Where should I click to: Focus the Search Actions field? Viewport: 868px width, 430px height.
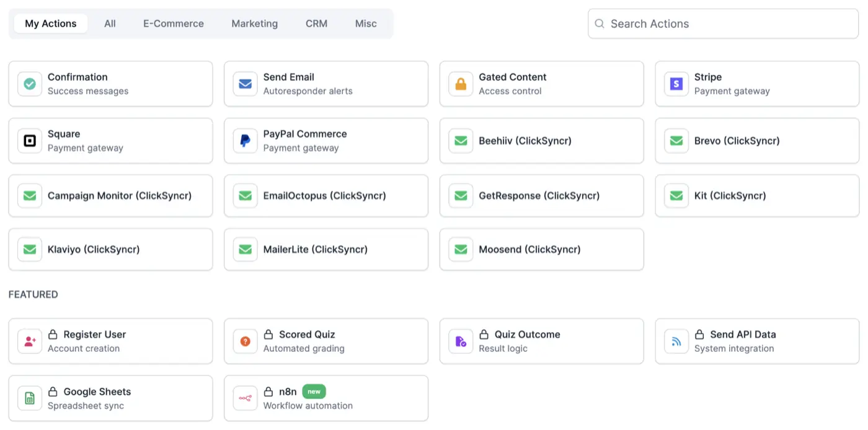pos(724,24)
